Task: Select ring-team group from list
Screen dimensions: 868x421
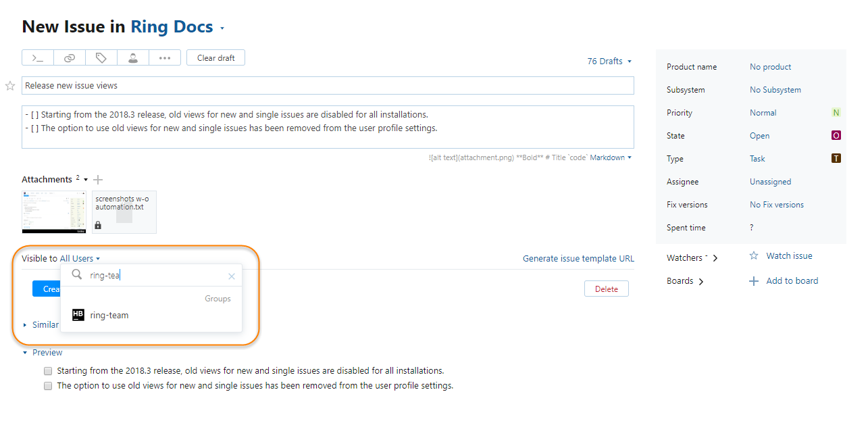Action: click(x=109, y=315)
